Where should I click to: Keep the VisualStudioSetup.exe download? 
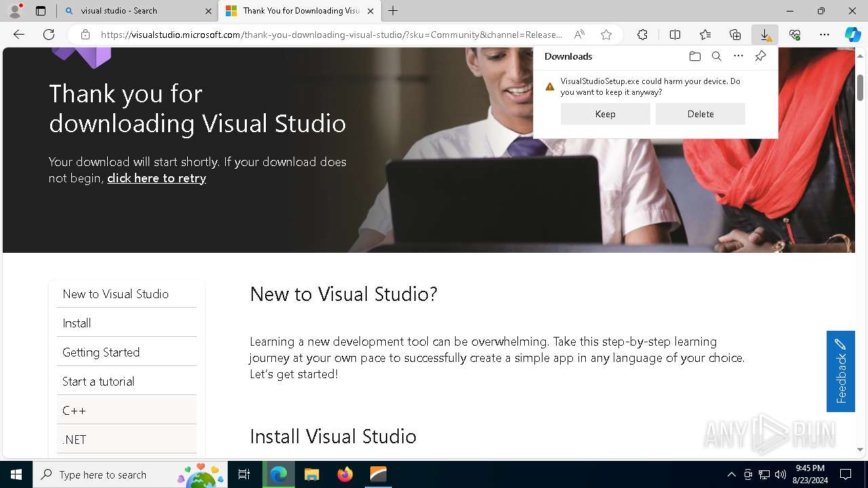[606, 114]
